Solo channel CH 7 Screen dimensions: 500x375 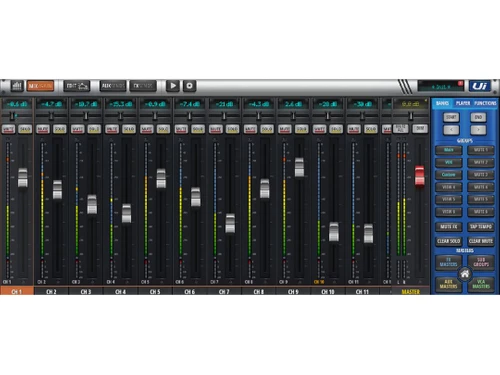[232, 129]
